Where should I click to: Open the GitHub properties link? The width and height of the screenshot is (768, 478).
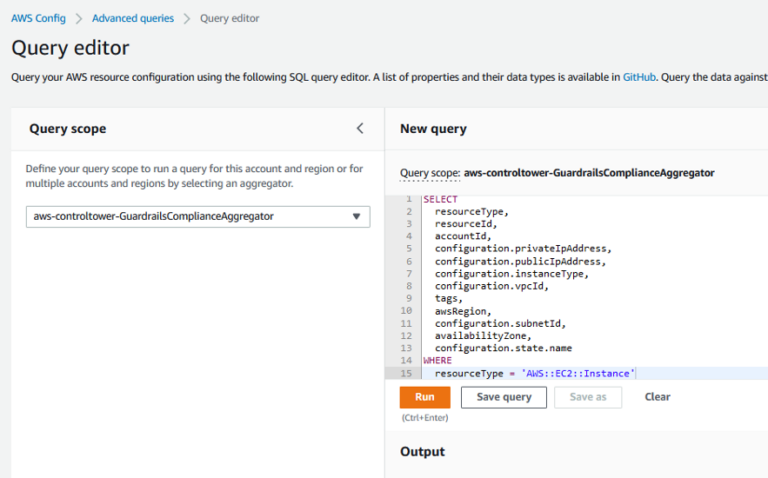click(639, 77)
